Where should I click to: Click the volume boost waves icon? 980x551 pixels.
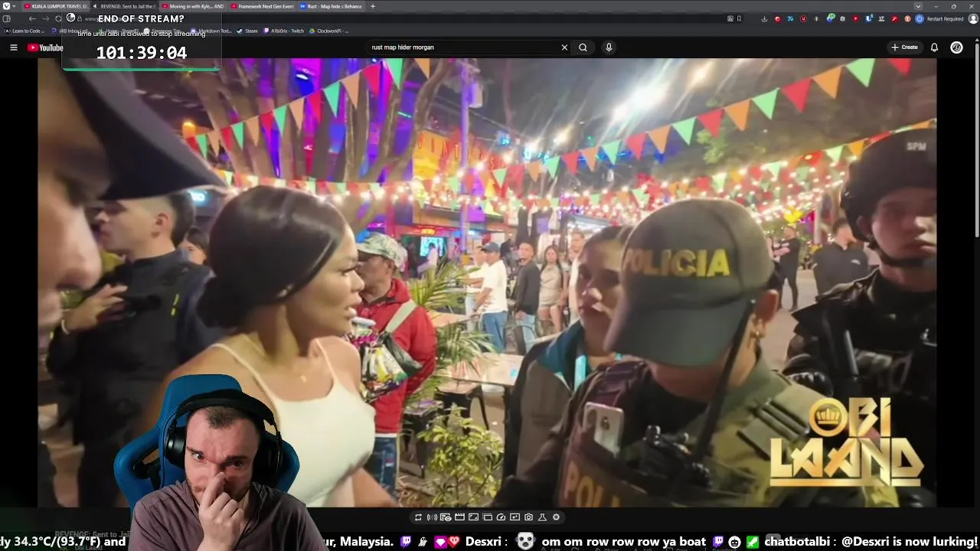pos(432,517)
